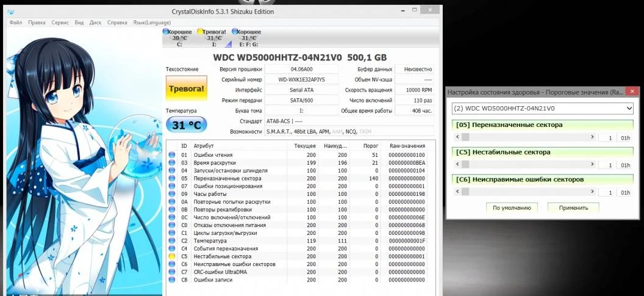Click status icon of row C0 Отказы отключения питания
644x296 pixels.
[172, 225]
